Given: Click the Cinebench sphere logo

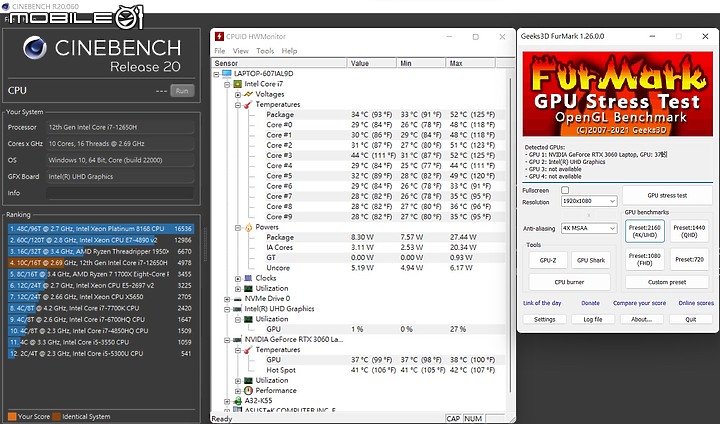Looking at the screenshot, I should (x=35, y=48).
